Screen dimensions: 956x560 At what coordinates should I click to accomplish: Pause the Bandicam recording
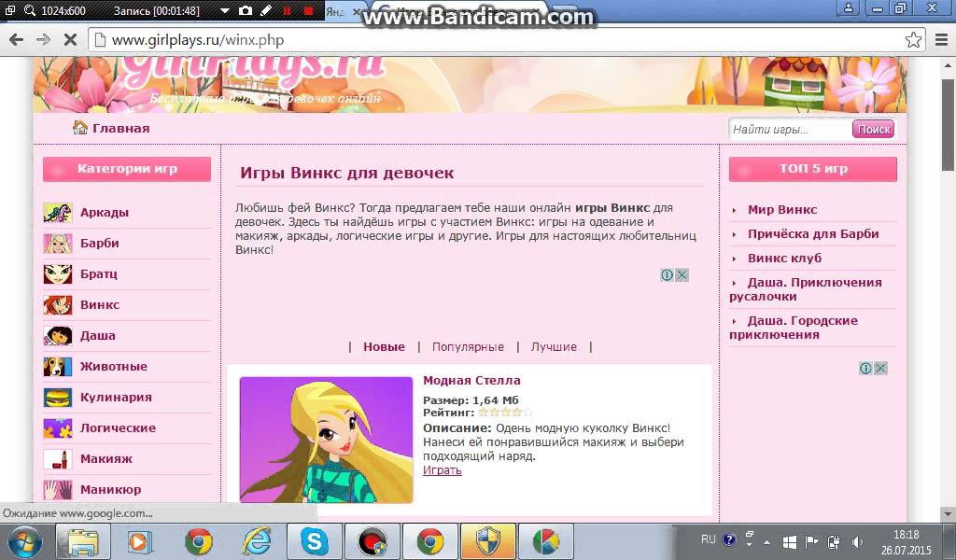tap(288, 11)
